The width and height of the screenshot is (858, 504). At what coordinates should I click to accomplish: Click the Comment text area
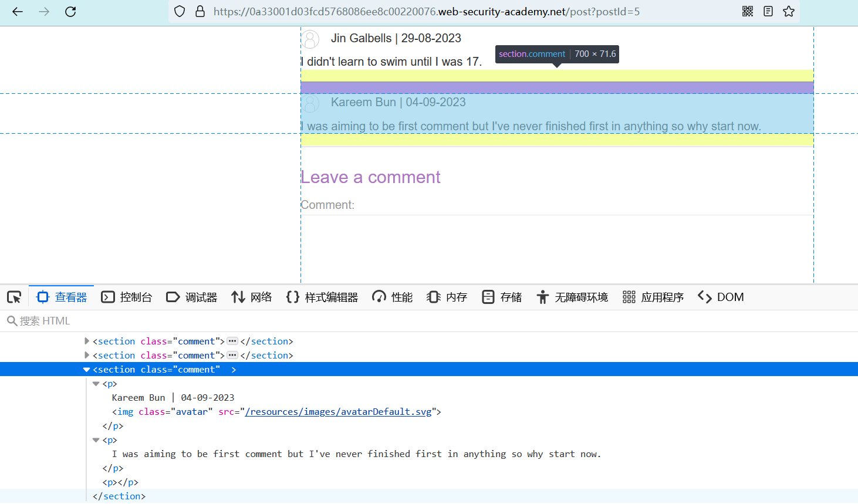click(557, 249)
